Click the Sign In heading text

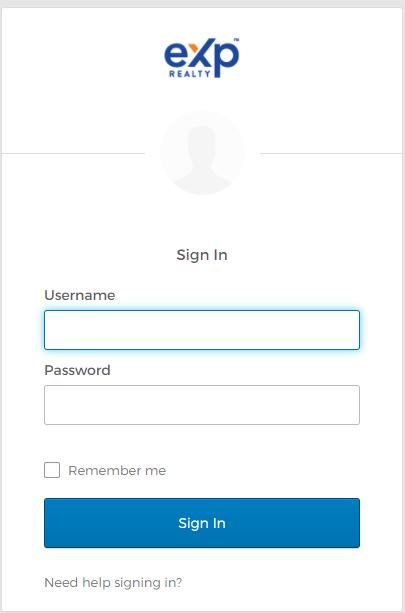[202, 255]
